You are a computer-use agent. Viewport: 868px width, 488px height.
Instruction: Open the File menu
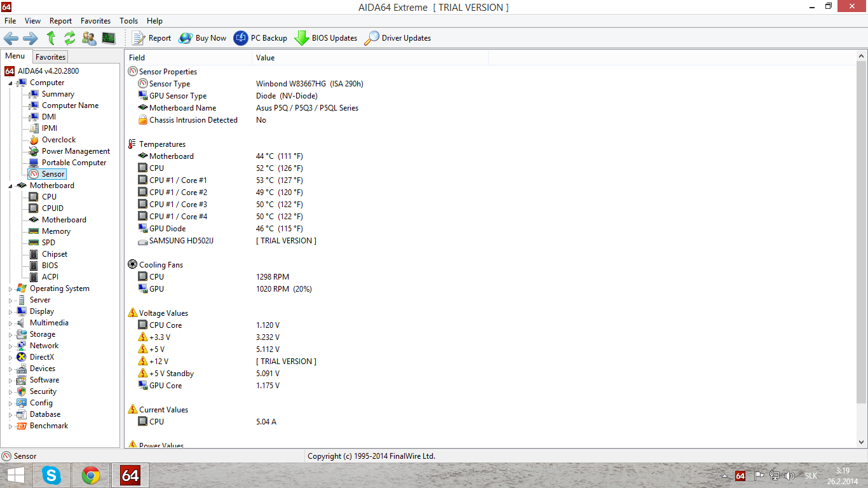point(10,21)
